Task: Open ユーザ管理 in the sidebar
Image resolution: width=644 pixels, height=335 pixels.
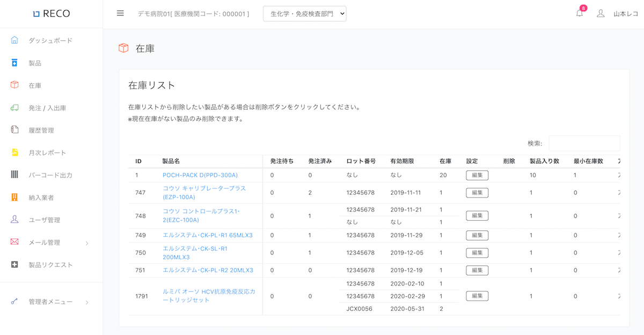Action: click(44, 220)
